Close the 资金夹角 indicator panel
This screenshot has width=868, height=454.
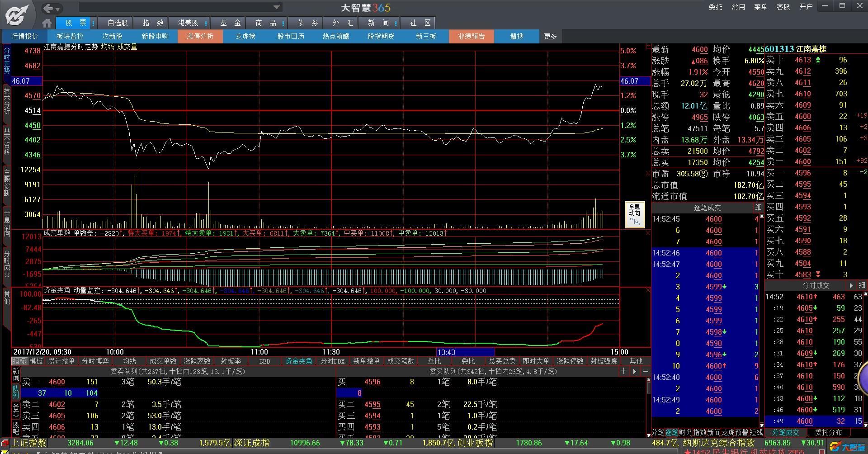647,290
